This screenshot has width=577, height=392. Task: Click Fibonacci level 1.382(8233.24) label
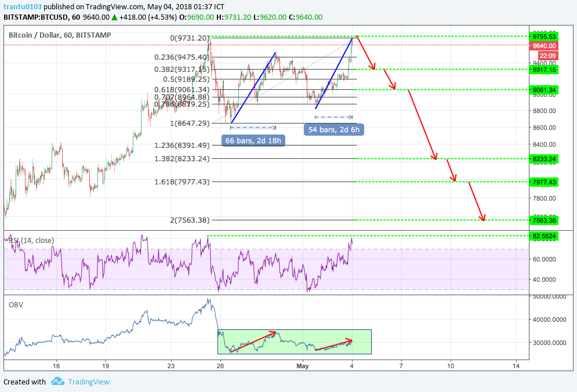(182, 159)
